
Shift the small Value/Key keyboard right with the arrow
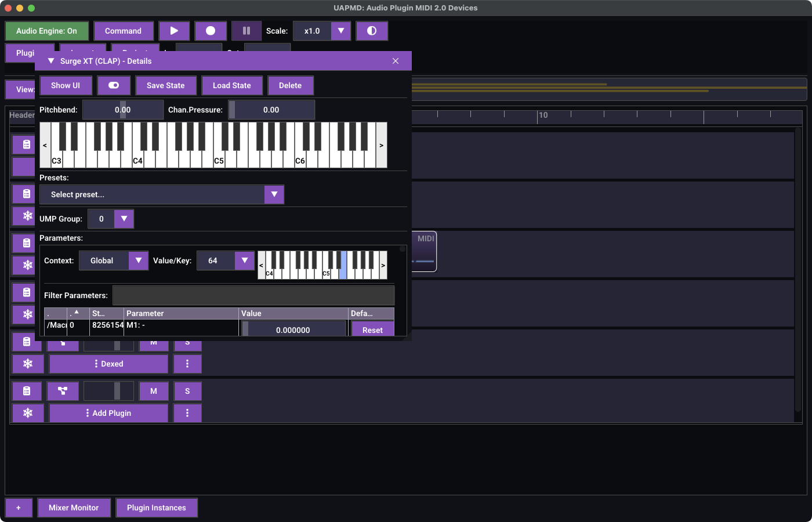click(383, 265)
